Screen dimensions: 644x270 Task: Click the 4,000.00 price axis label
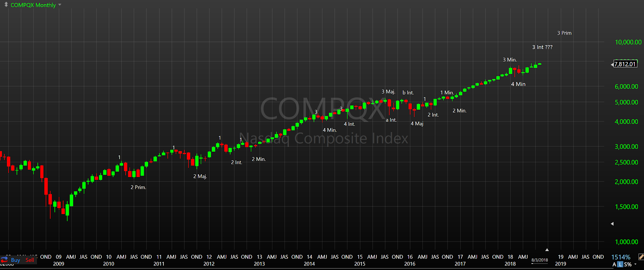click(x=626, y=122)
